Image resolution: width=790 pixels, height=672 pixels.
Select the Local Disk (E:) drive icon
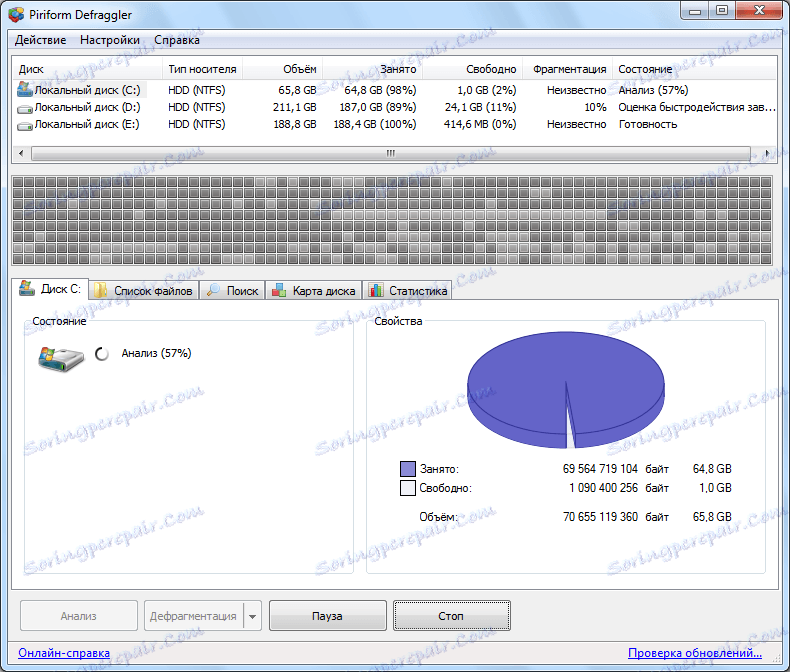25,125
